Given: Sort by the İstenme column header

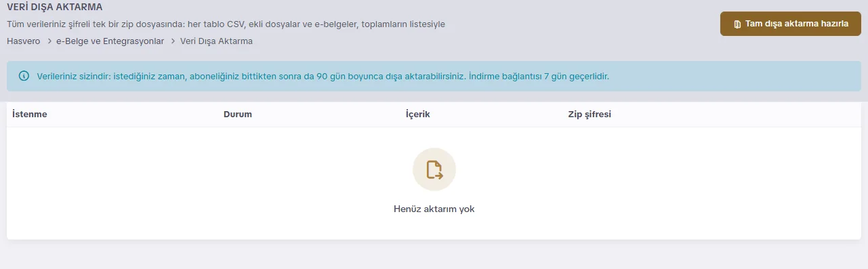Looking at the screenshot, I should 30,114.
